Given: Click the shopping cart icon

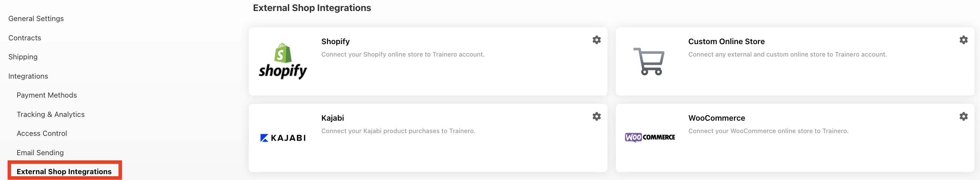Looking at the screenshot, I should pos(649,61).
